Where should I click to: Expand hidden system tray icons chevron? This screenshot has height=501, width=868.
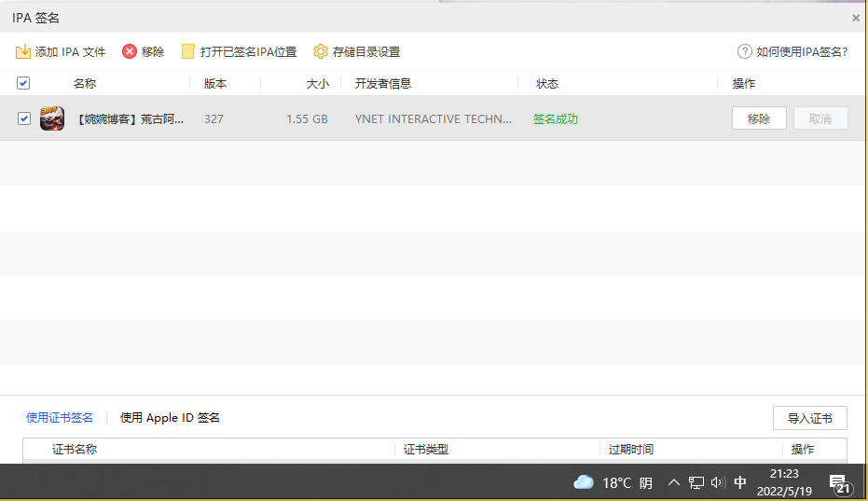coord(674,482)
